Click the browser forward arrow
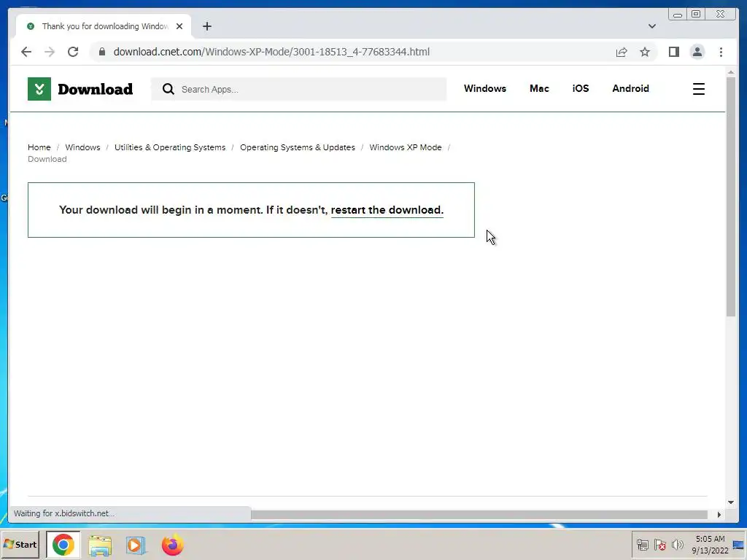Image resolution: width=747 pixels, height=560 pixels. click(50, 52)
